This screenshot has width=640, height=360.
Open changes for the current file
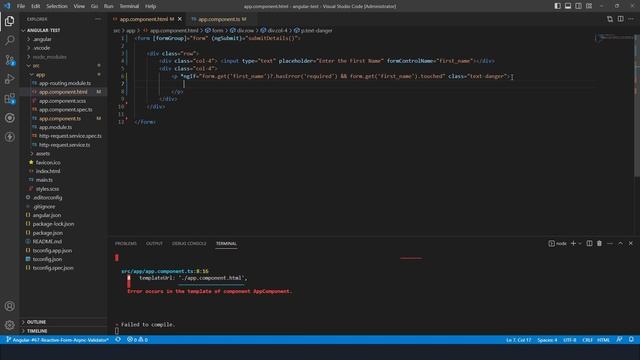tap(610, 19)
